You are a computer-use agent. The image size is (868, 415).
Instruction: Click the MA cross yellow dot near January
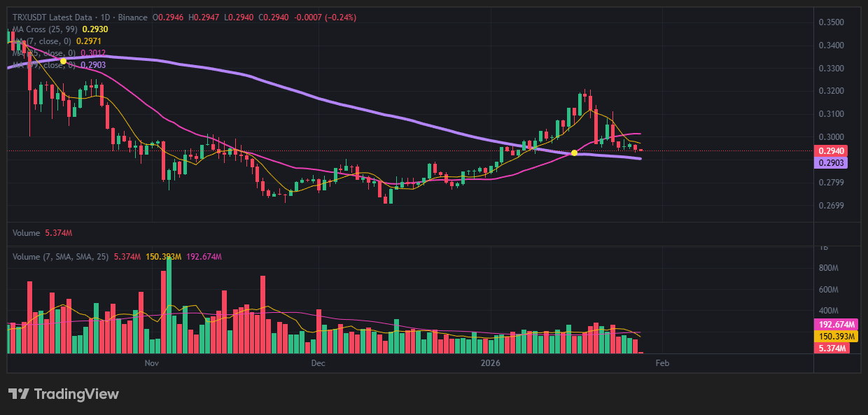click(574, 153)
